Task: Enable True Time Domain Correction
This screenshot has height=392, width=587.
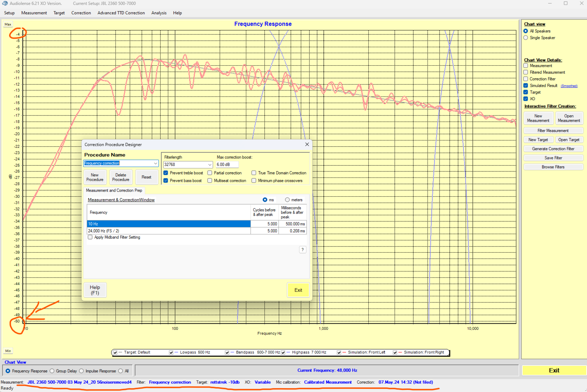Action: click(254, 173)
